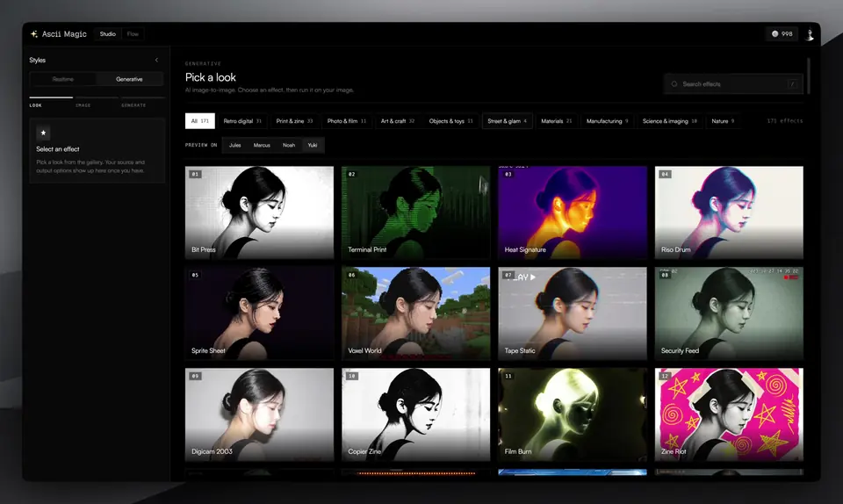Viewport: 843px width, 504px height.
Task: Click the Ascii Magic sparkle logo icon
Action: [x=34, y=34]
